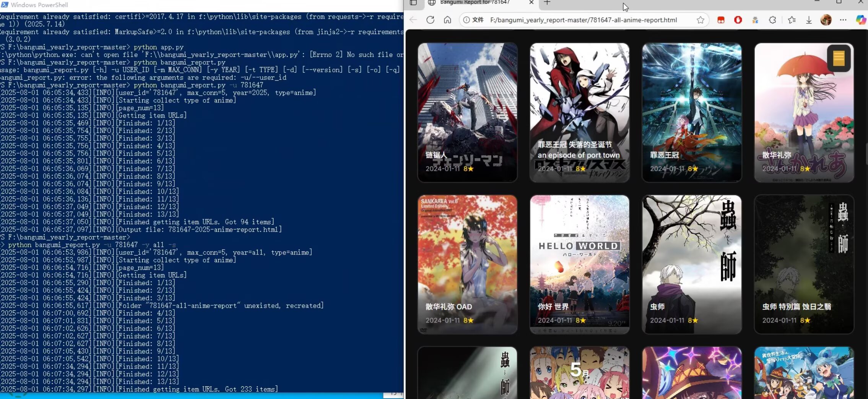Click 'year=2025, type=anime' log line
The width and height of the screenshot is (868, 399).
158,92
